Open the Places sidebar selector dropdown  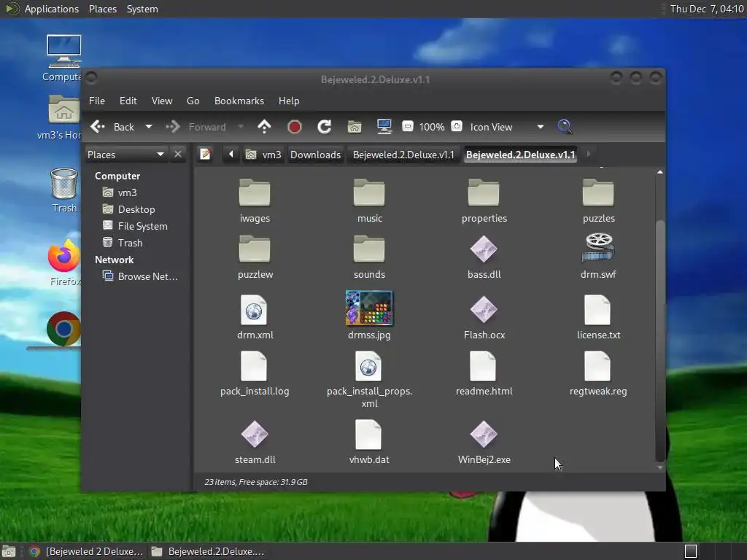[x=125, y=155]
